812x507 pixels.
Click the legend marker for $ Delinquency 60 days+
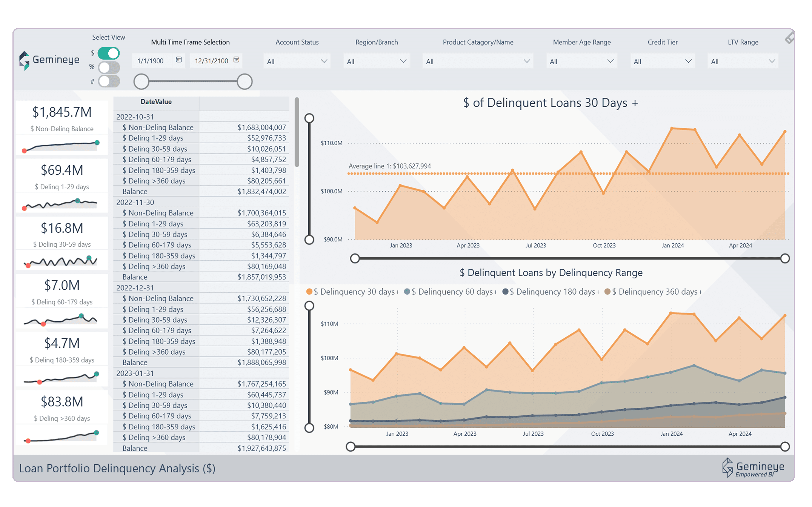click(407, 292)
